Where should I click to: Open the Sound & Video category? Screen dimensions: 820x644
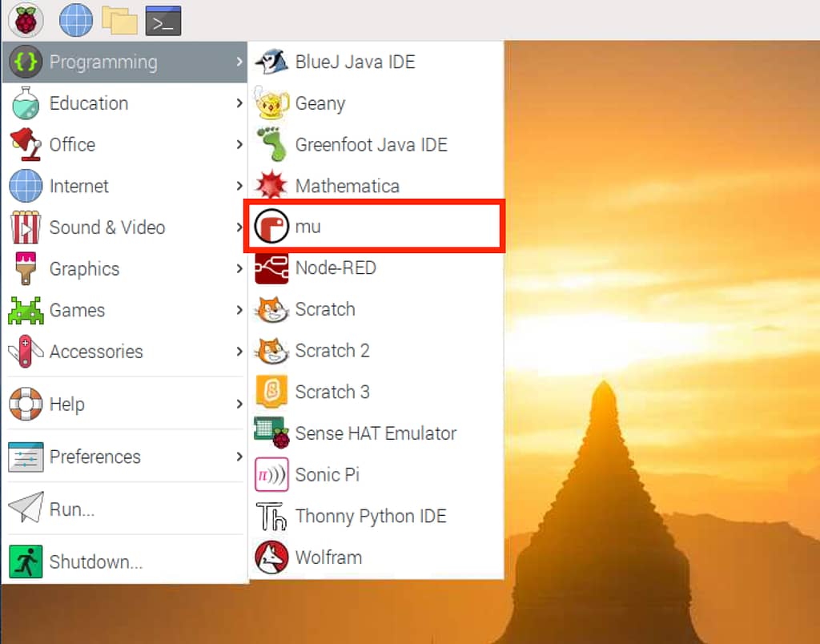click(124, 227)
